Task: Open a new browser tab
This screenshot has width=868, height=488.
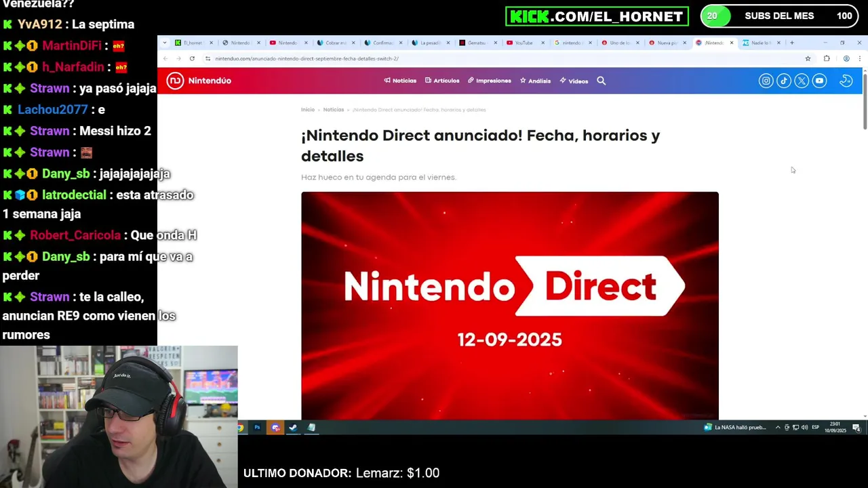Action: tap(791, 43)
